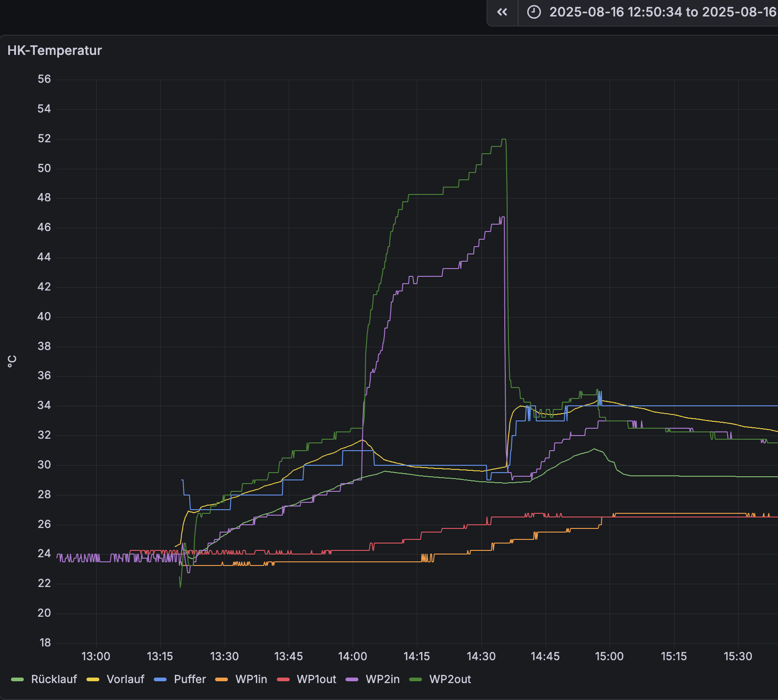This screenshot has width=778, height=700.
Task: Click the red WP1out legend color marker
Action: pyautogui.click(x=283, y=679)
